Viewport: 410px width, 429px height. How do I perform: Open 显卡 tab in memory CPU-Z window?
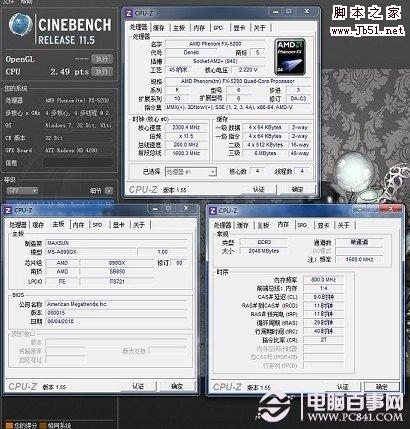(323, 226)
